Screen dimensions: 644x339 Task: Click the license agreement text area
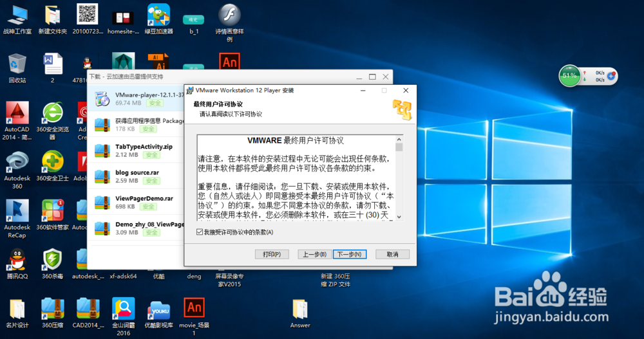296,178
